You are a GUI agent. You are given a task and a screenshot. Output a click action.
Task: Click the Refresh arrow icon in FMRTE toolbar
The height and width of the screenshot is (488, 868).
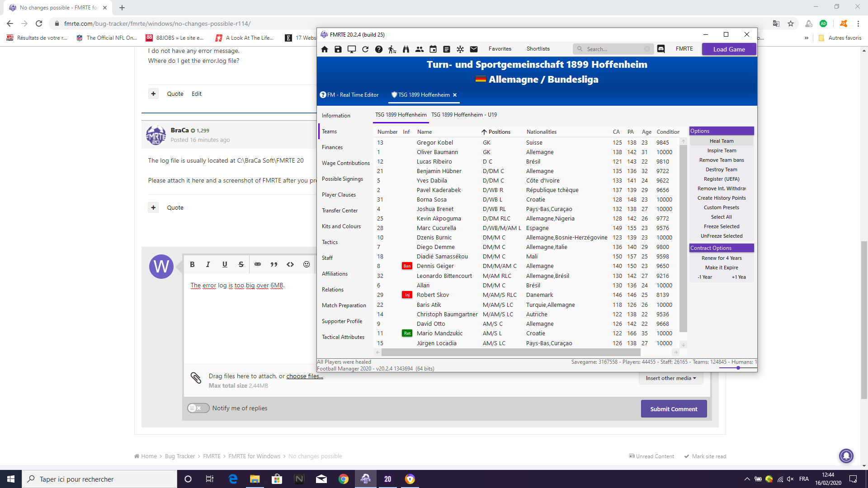click(365, 49)
